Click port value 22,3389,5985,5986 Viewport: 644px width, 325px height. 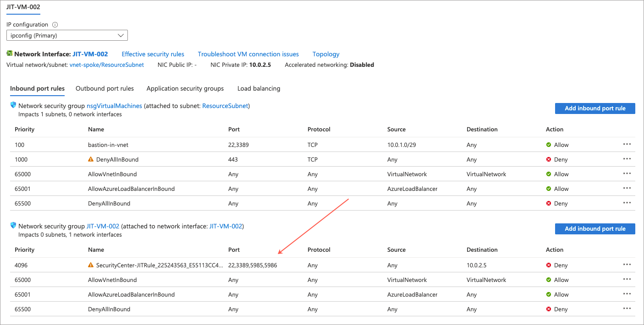point(253,265)
